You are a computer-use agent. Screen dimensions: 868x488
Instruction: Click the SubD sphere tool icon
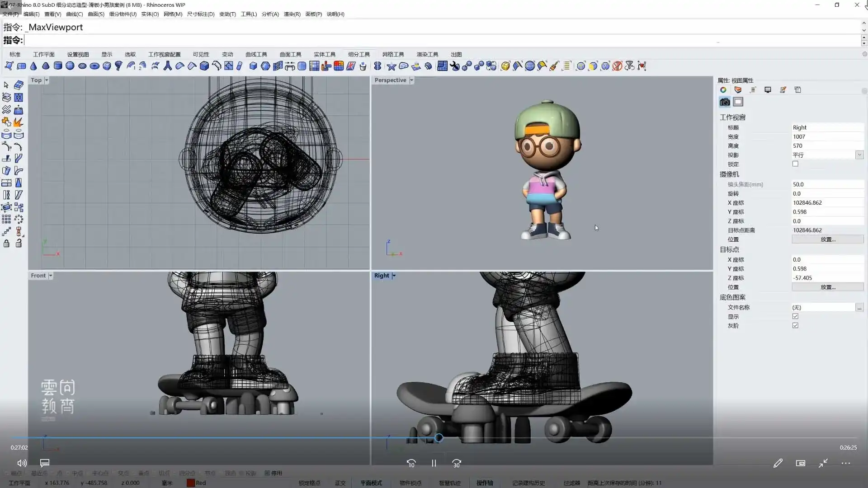coord(70,66)
